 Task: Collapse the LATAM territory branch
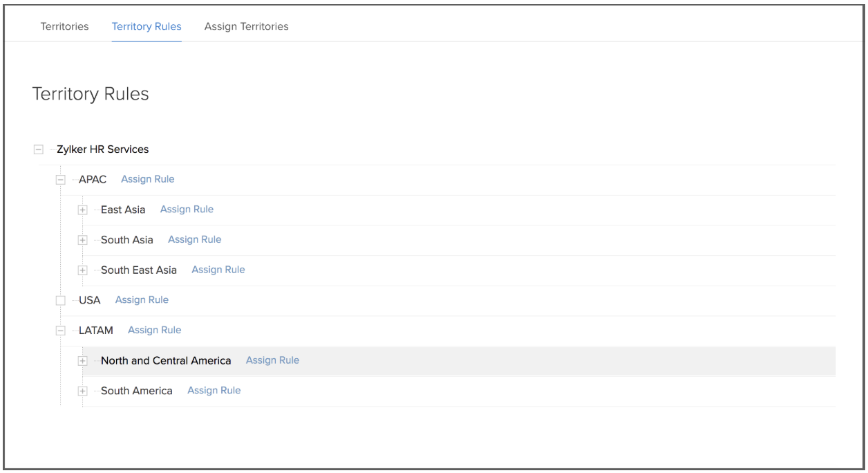[x=60, y=331]
